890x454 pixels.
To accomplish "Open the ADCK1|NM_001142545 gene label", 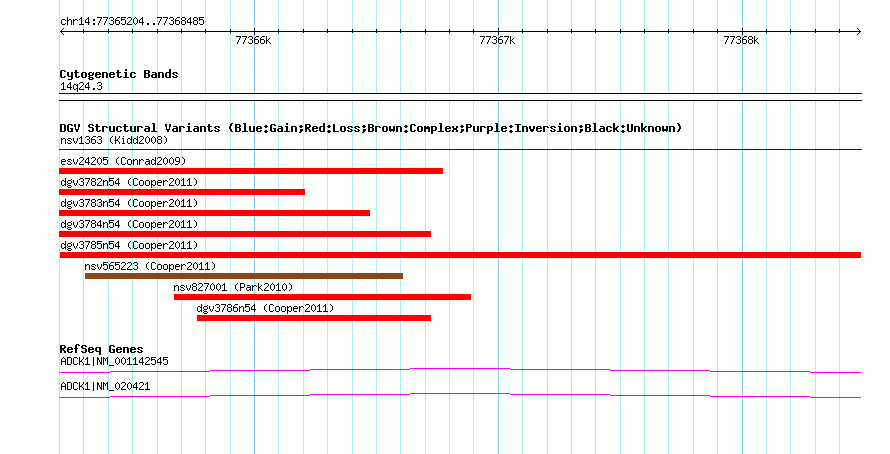I will point(114,361).
